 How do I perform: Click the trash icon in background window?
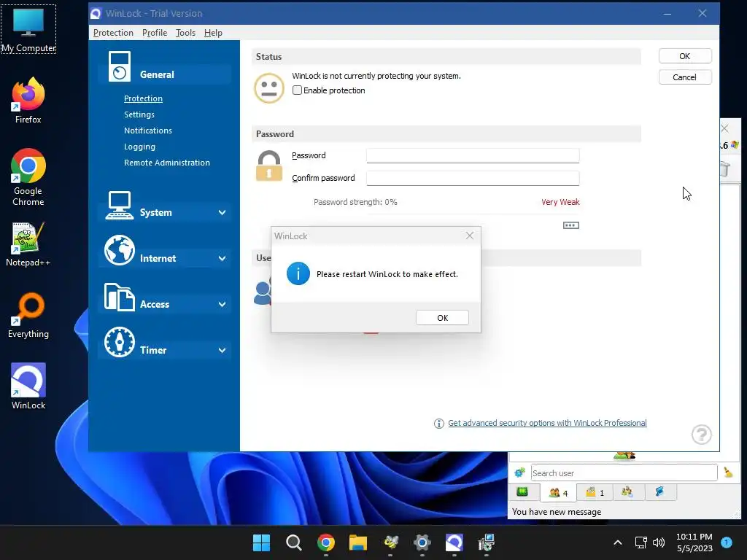coord(724,169)
